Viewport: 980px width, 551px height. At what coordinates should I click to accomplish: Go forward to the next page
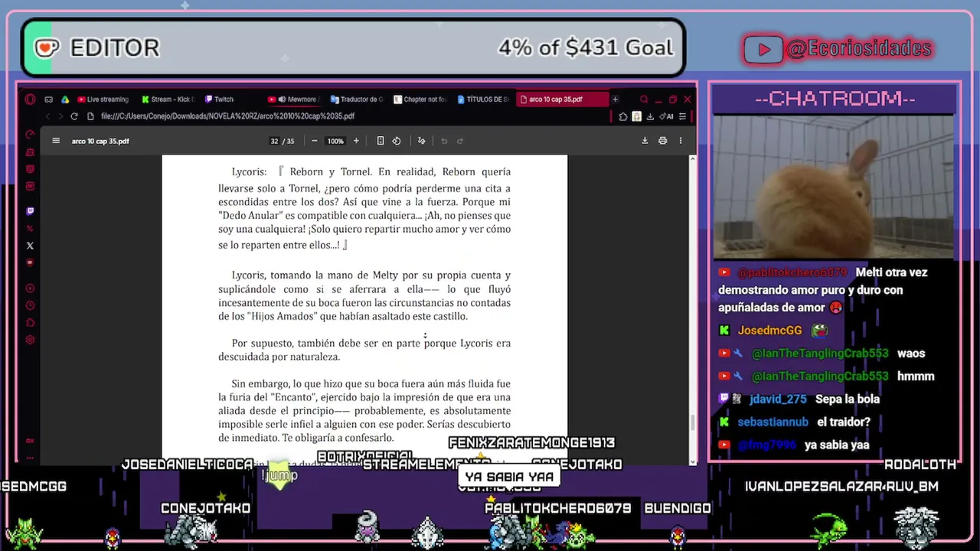pyautogui.click(x=60, y=116)
